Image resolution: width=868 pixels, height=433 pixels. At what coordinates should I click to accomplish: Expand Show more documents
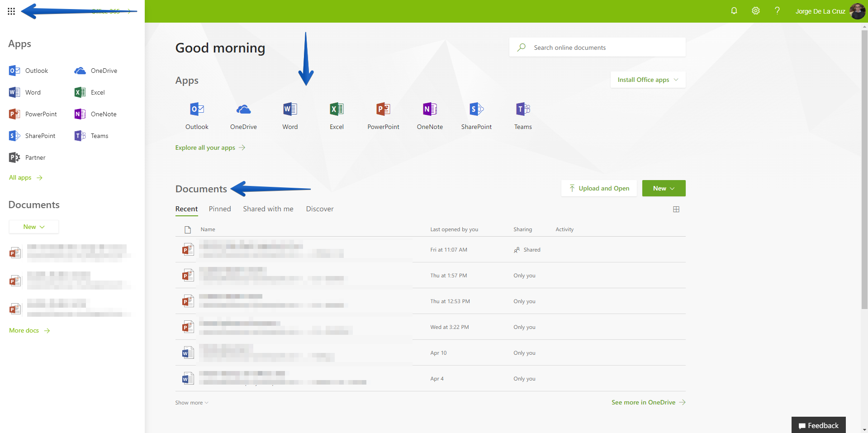[192, 403]
